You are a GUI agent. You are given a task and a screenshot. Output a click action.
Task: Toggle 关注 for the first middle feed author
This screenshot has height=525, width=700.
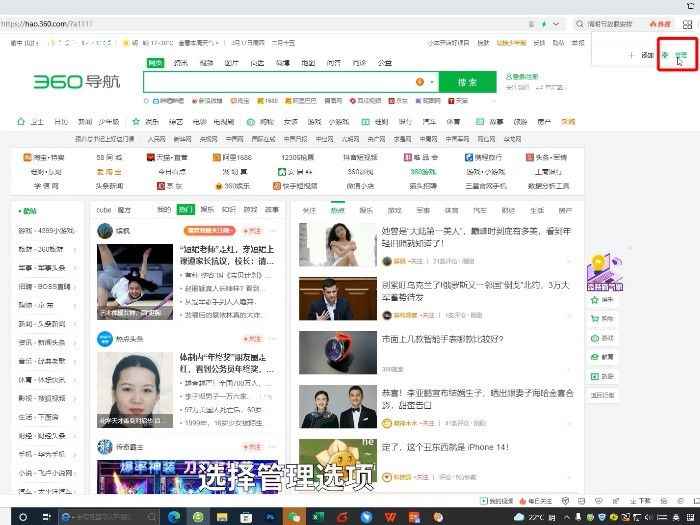(x=252, y=231)
